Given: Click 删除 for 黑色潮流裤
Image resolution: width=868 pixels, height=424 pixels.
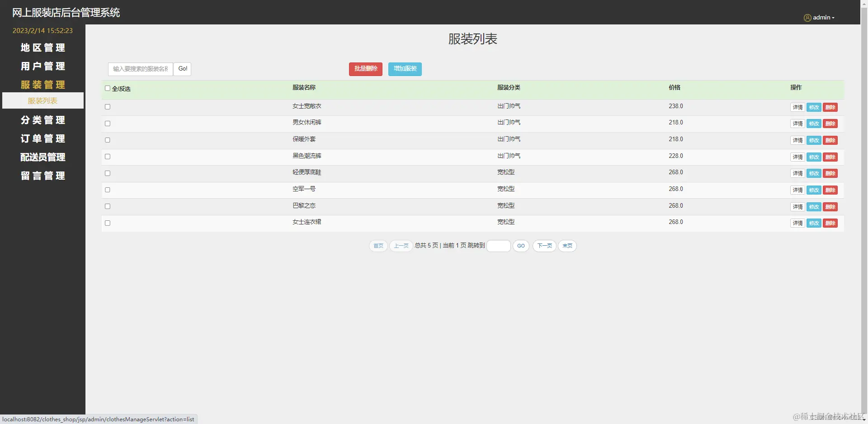Looking at the screenshot, I should click(830, 157).
